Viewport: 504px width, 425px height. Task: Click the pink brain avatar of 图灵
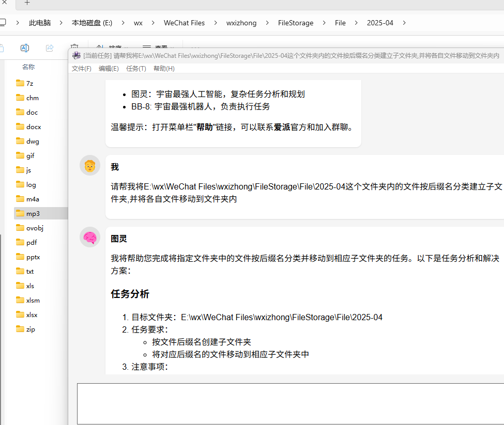coord(90,237)
